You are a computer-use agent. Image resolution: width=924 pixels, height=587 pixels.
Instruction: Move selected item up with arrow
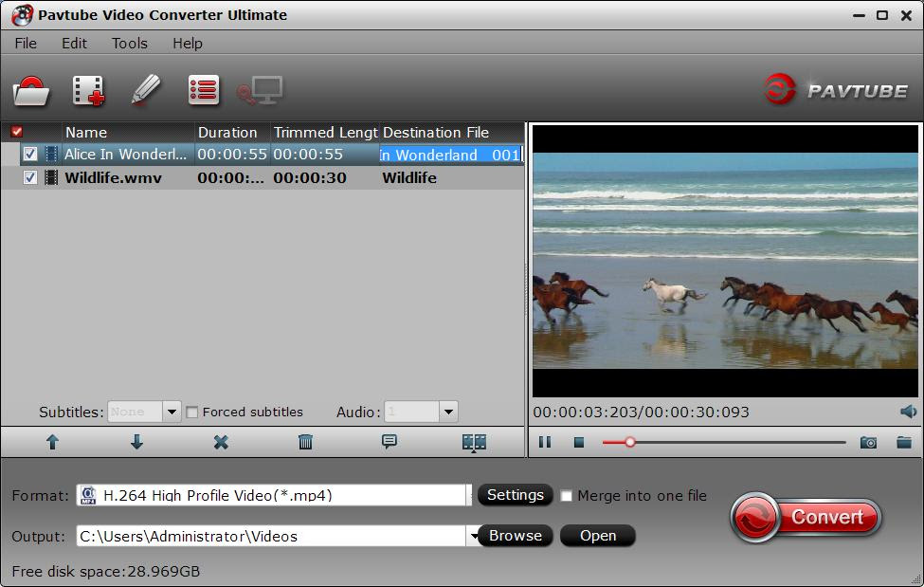click(x=52, y=442)
